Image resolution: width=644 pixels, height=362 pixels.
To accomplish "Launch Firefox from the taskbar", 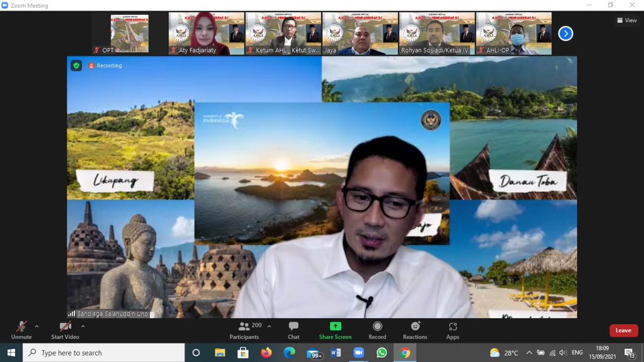I will (x=266, y=353).
